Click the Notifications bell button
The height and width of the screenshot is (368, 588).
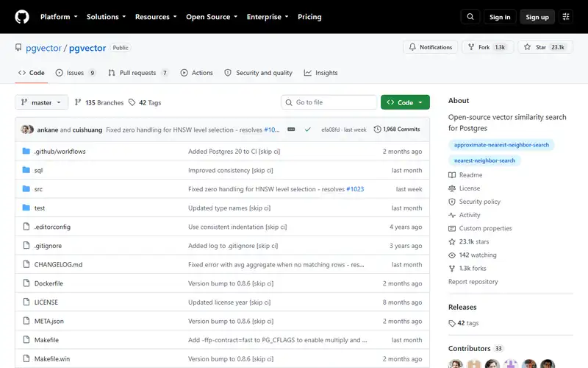[431, 47]
